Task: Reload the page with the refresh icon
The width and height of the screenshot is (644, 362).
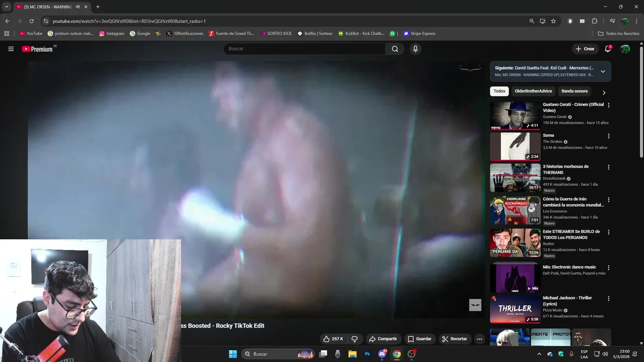Action: [31, 21]
